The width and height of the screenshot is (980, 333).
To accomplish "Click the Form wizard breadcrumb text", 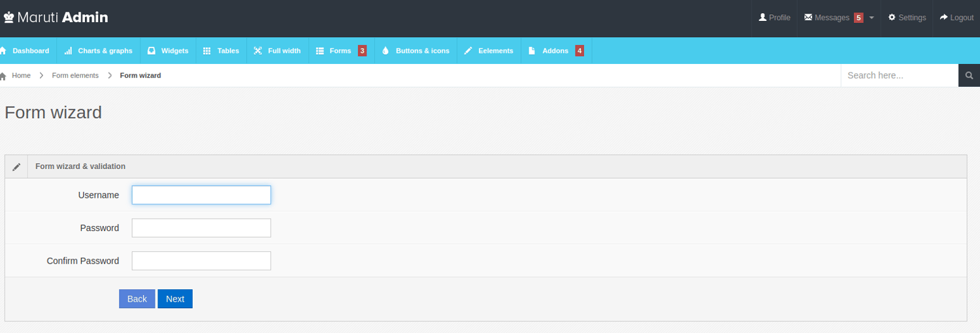I will (140, 76).
